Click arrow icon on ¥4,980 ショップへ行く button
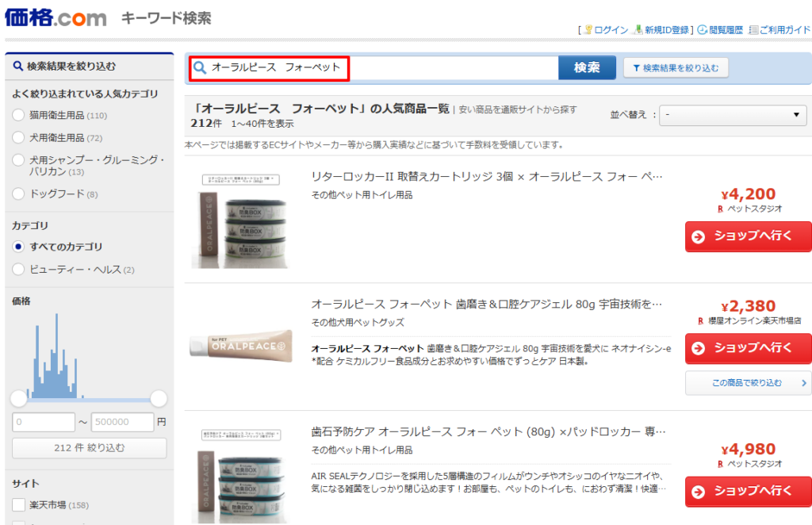The width and height of the screenshot is (812, 525). coord(698,492)
